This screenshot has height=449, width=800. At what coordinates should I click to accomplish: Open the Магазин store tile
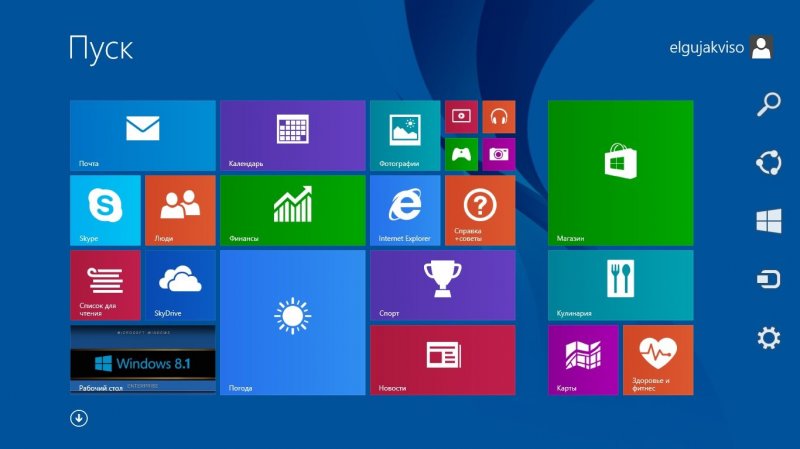point(620,173)
